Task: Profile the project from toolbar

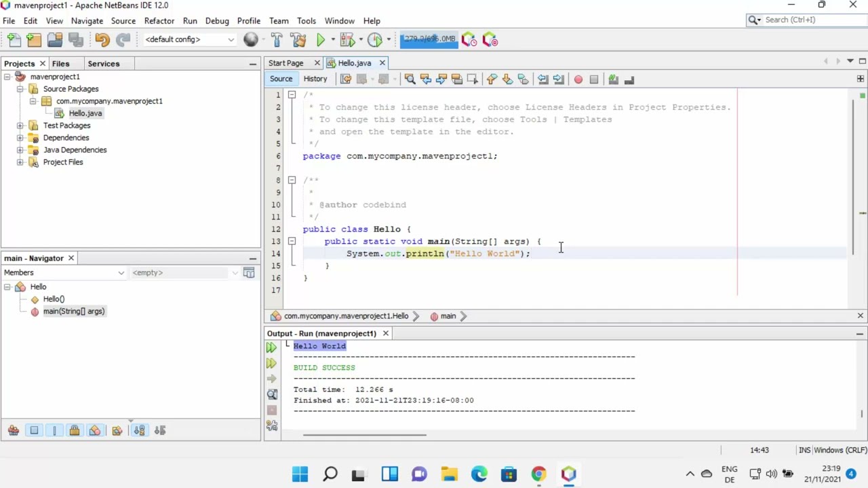Action: 375,40
